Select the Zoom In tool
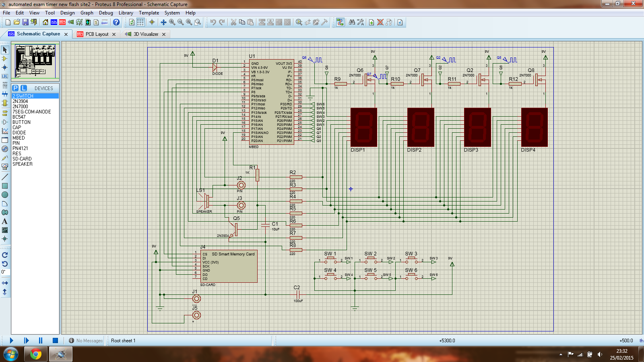This screenshot has height=362, width=644. point(173,22)
